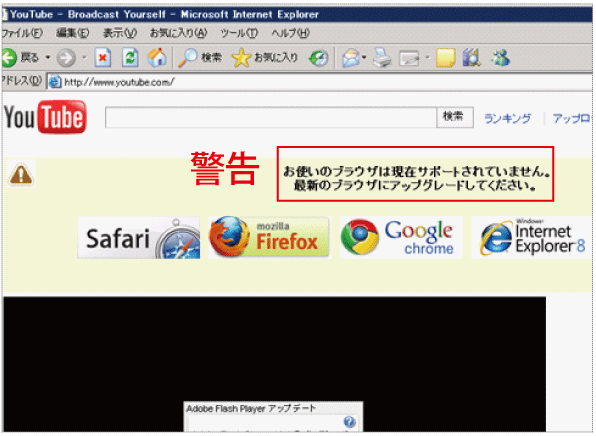Screen dimensions: 596x436
Task: Click the unsupported browser warning message text
Action: click(x=416, y=178)
